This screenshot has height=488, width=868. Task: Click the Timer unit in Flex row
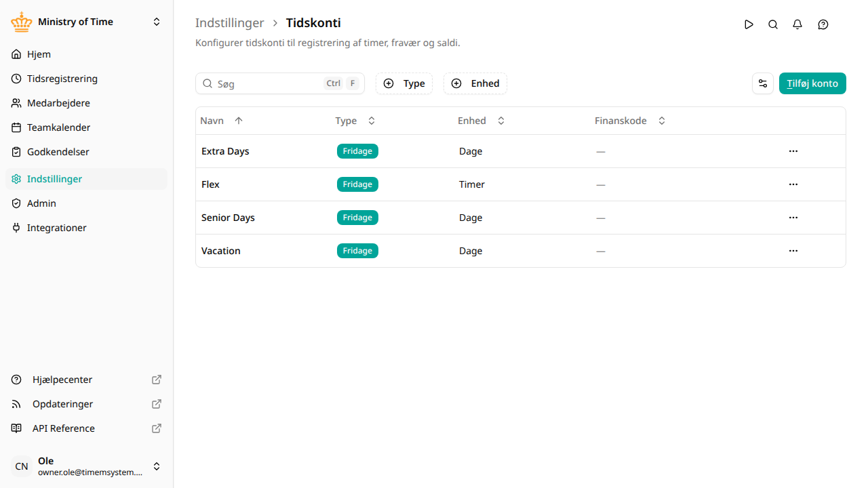472,184
